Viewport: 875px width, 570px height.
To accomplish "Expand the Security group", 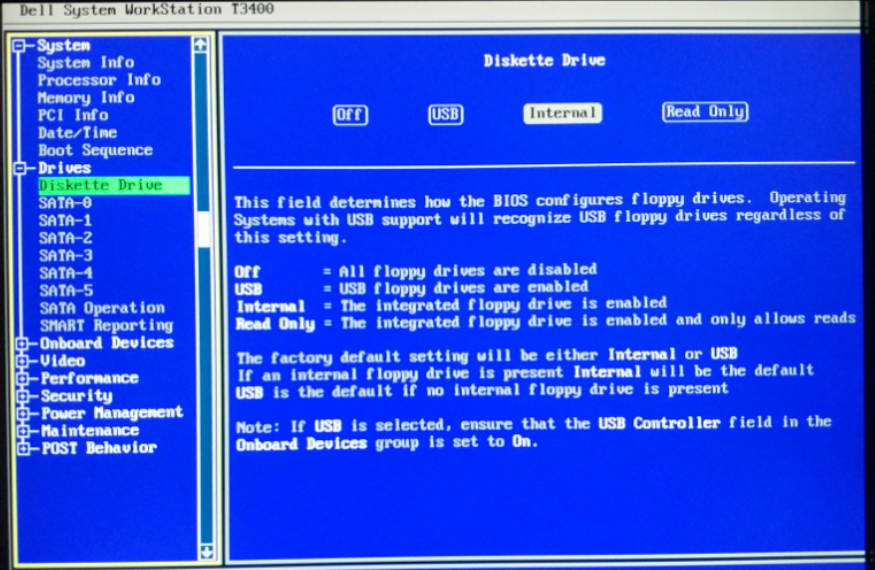I will [x=21, y=396].
